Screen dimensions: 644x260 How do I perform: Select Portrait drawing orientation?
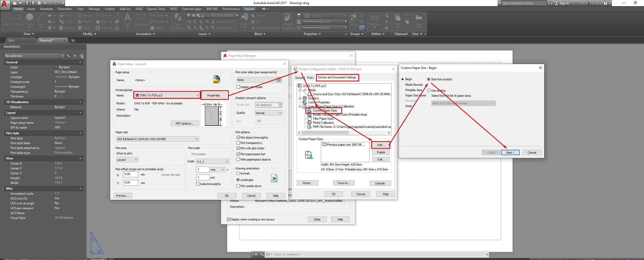click(x=238, y=174)
